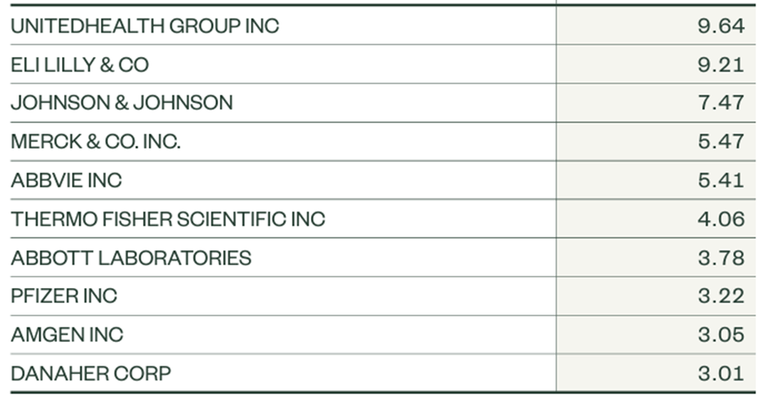Viewport: 768px width, 406px height.
Task: Select the 9.21 value cell
Action: coord(721,64)
